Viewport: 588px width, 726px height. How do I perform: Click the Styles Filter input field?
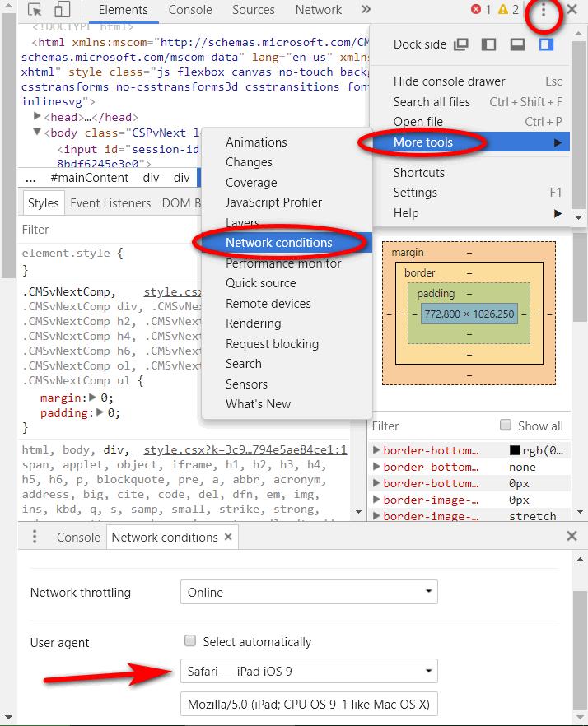pyautogui.click(x=111, y=230)
